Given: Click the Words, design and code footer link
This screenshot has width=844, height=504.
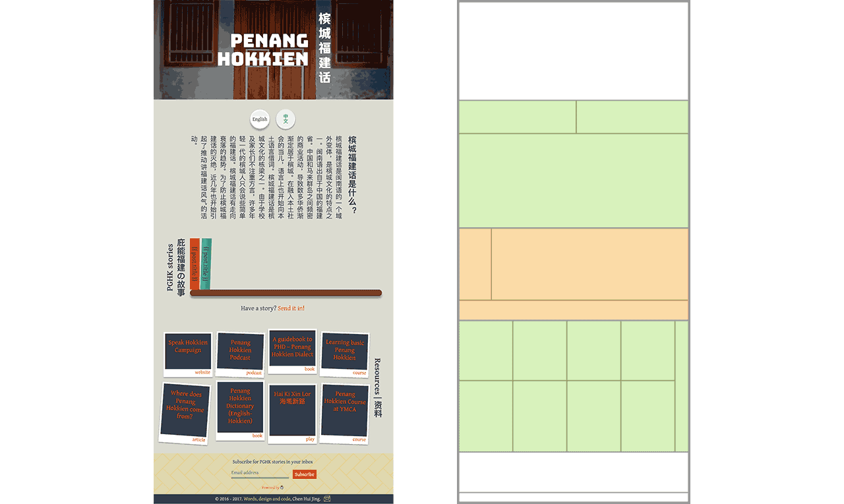Looking at the screenshot, I should pos(267,498).
